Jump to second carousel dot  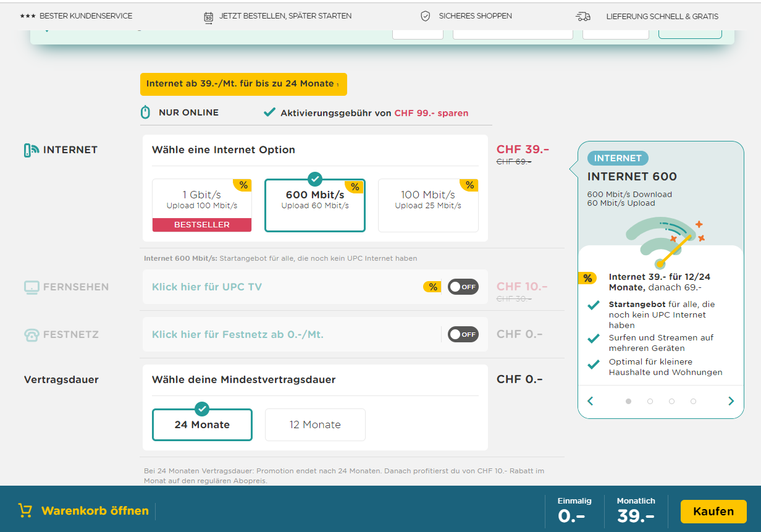pyautogui.click(x=650, y=401)
